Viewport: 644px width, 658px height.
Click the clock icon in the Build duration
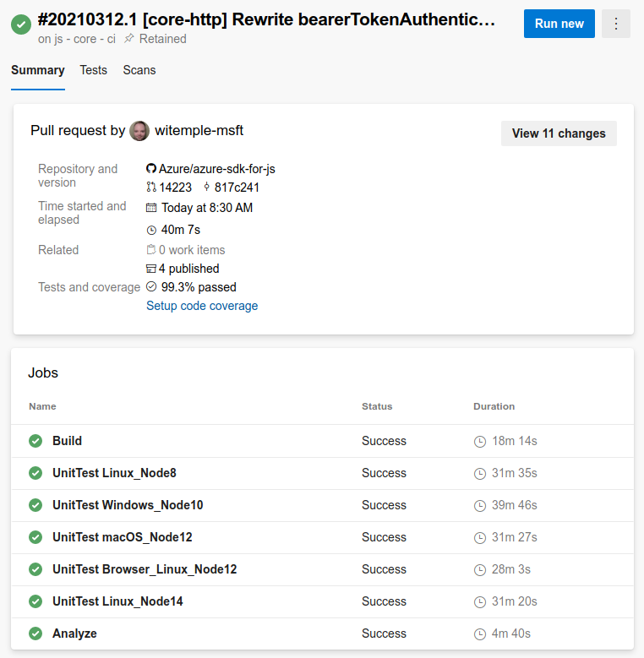coord(480,442)
